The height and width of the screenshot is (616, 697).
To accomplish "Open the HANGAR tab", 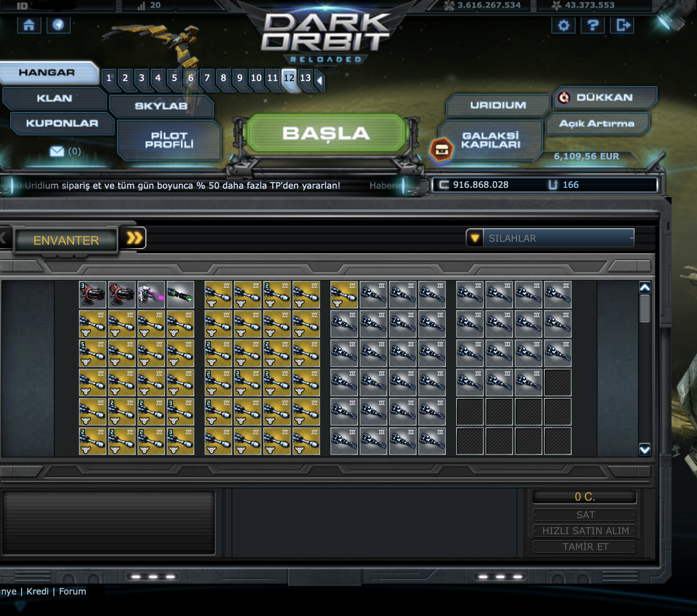I will click(x=48, y=72).
